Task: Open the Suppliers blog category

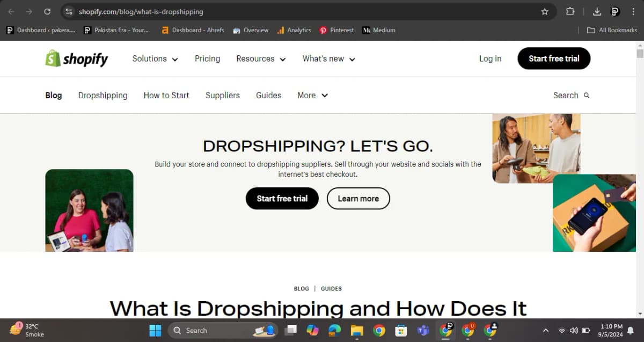Action: click(223, 95)
